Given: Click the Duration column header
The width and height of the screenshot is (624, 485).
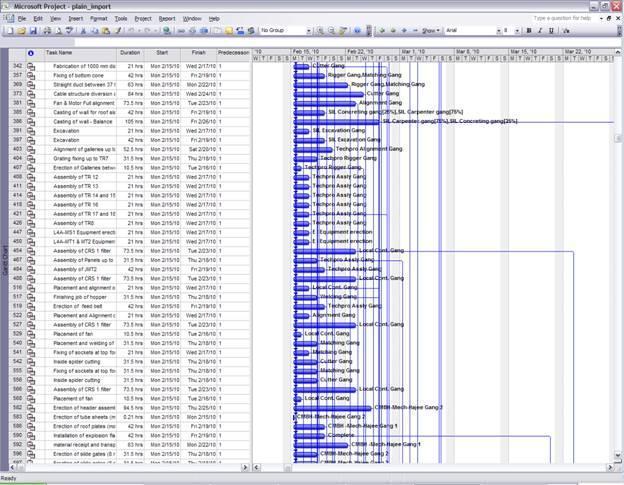Looking at the screenshot, I should click(x=130, y=52).
